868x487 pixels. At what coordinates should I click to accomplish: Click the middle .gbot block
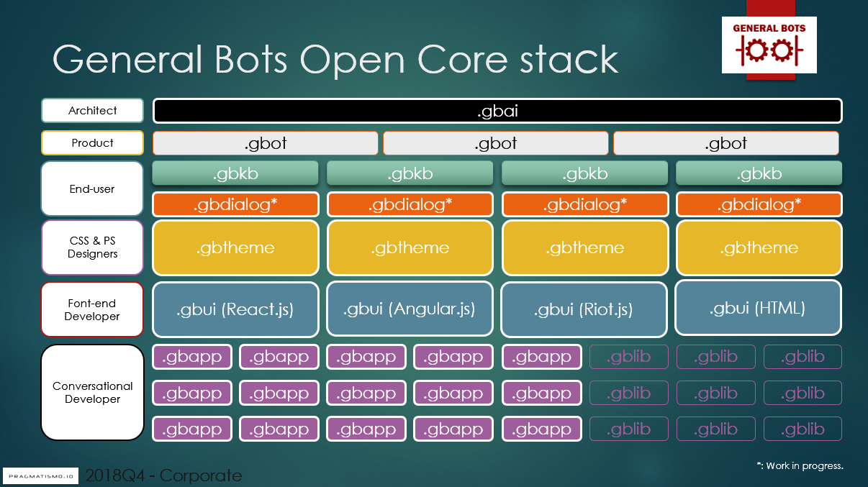(x=496, y=143)
